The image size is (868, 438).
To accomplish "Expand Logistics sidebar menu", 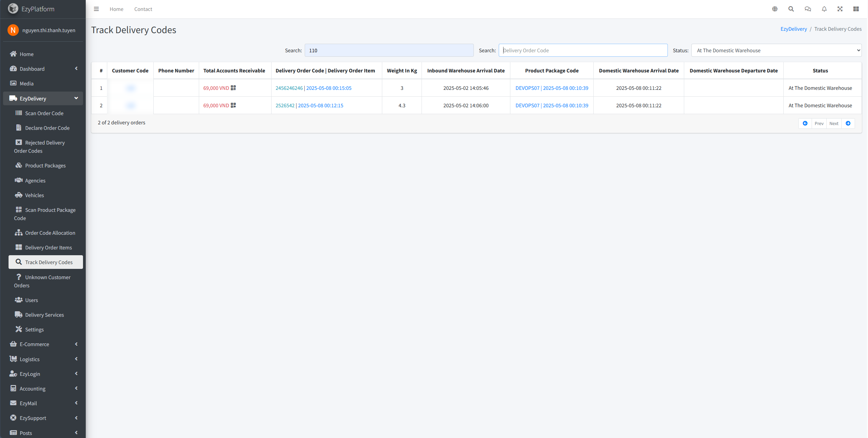I will pyautogui.click(x=43, y=359).
